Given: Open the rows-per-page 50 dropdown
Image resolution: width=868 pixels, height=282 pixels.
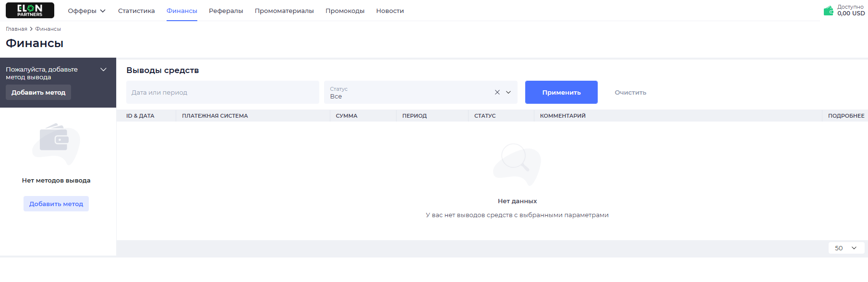Looking at the screenshot, I should point(846,248).
